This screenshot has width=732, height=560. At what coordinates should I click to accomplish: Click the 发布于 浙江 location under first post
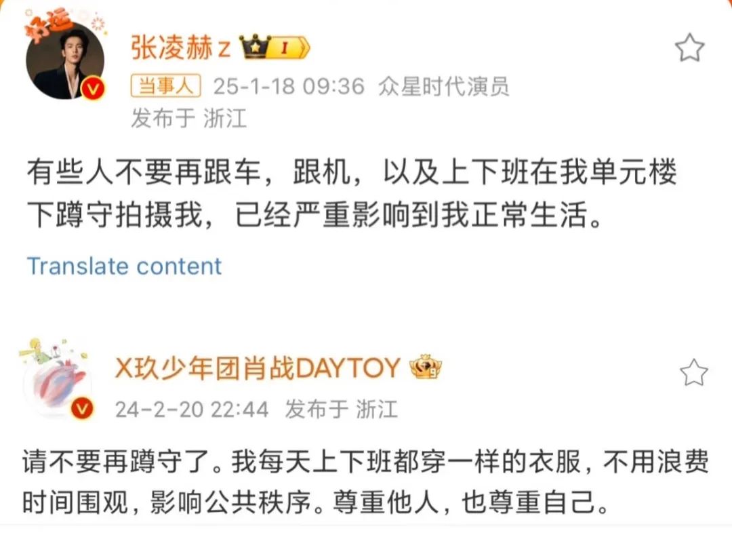pyautogui.click(x=188, y=118)
